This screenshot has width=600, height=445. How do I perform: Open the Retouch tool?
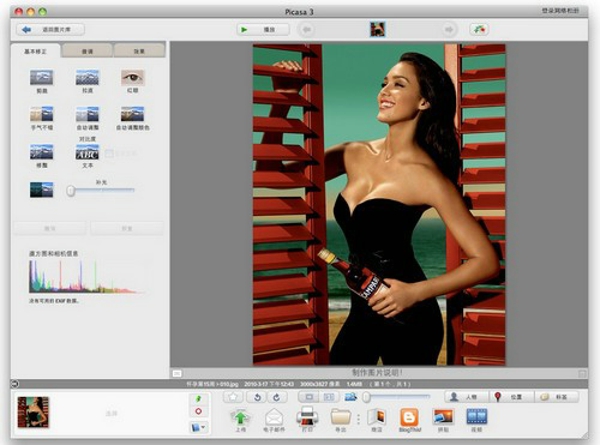[41, 152]
